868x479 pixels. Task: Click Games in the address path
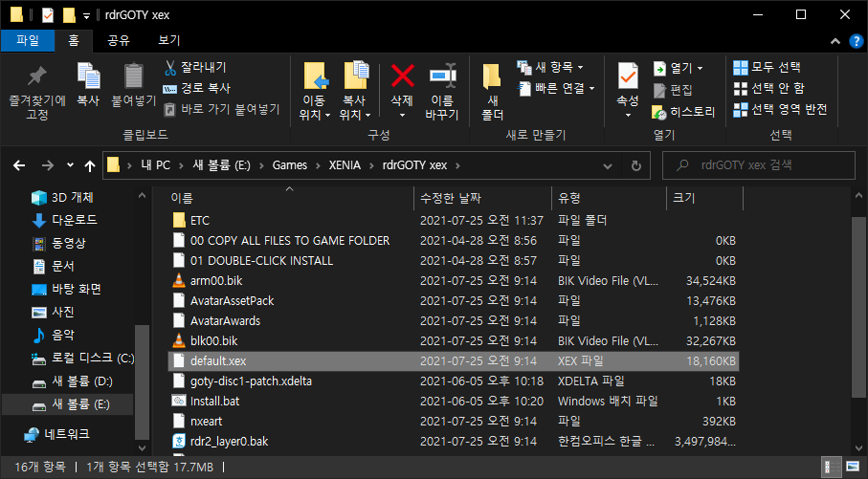pos(290,165)
